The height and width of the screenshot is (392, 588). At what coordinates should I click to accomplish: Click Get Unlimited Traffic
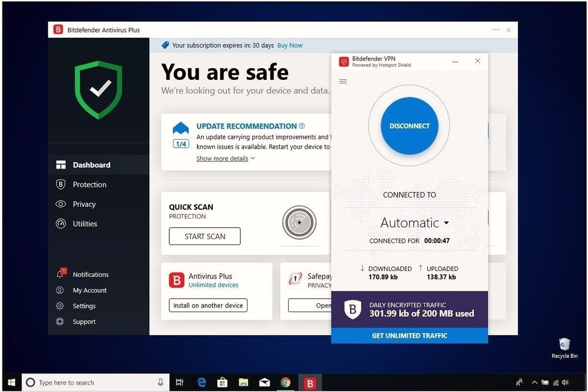click(x=409, y=336)
